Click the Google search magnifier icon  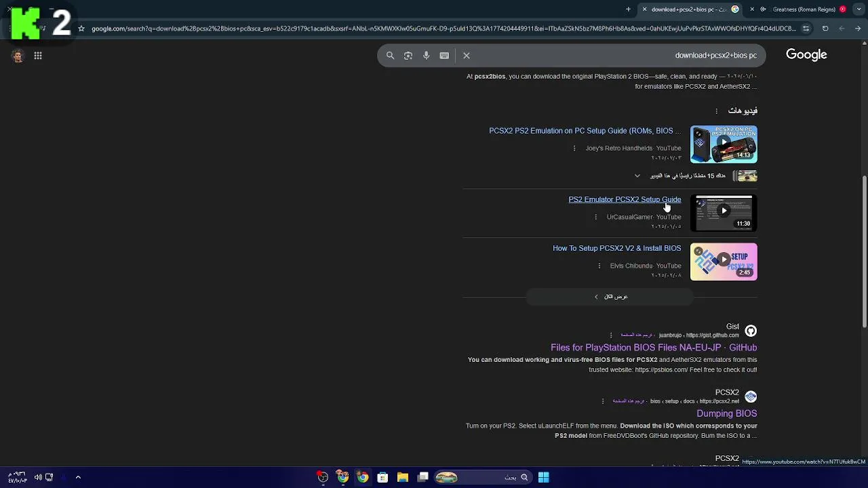click(x=390, y=56)
